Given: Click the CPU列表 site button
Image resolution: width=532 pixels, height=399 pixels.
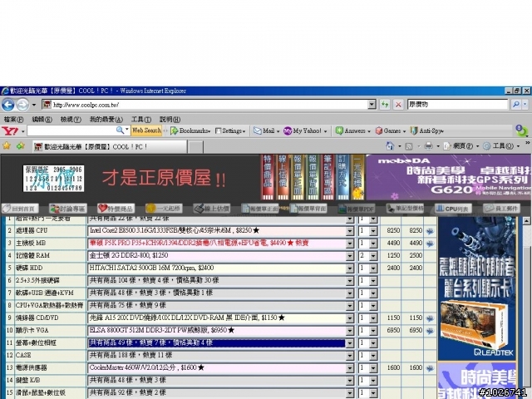Looking at the screenshot, I should [453, 209].
